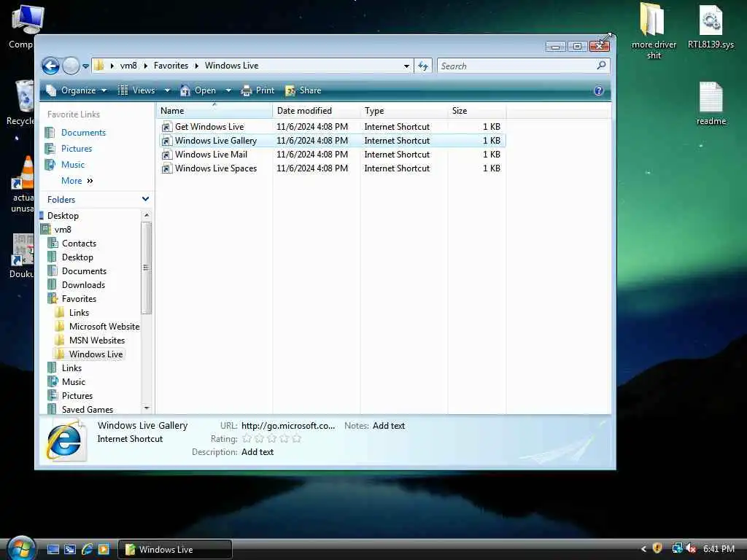This screenshot has height=560, width=747.
Task: Print the selected item
Action: pos(258,90)
